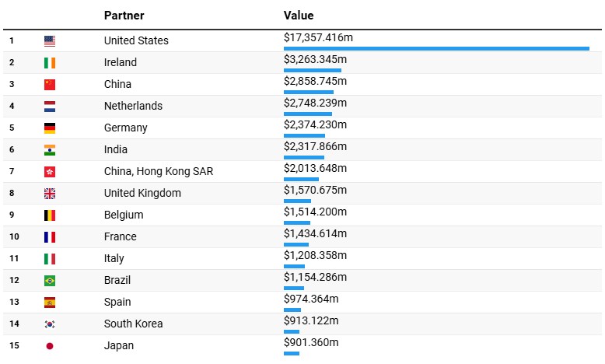Select the Belgium partner name

124,215
